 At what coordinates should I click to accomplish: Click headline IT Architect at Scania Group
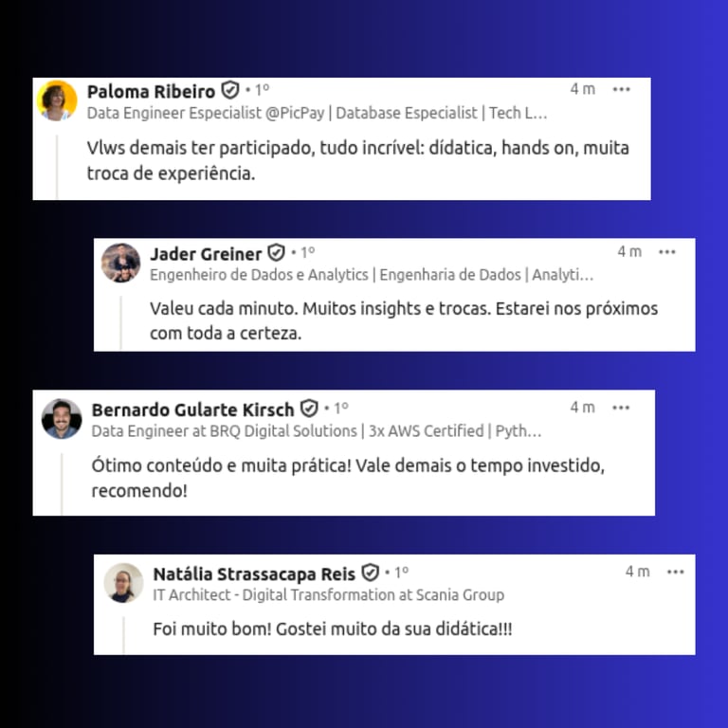click(x=329, y=594)
